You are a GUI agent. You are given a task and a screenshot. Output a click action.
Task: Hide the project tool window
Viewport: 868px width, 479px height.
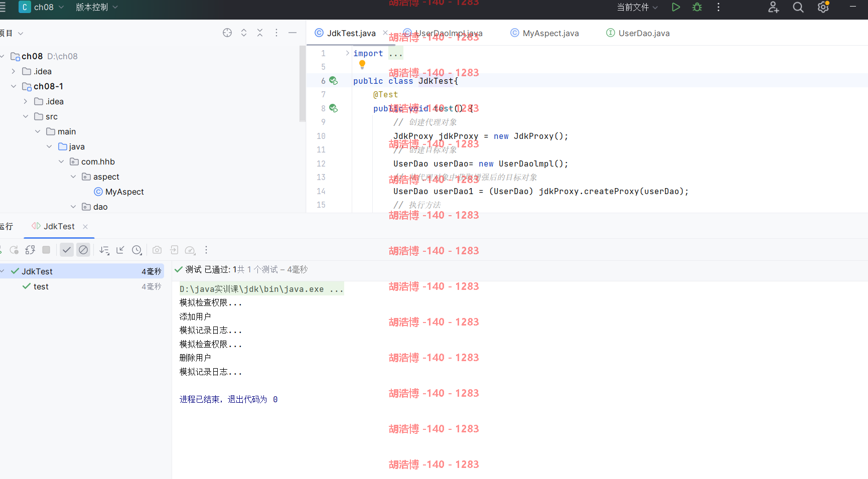(x=293, y=33)
